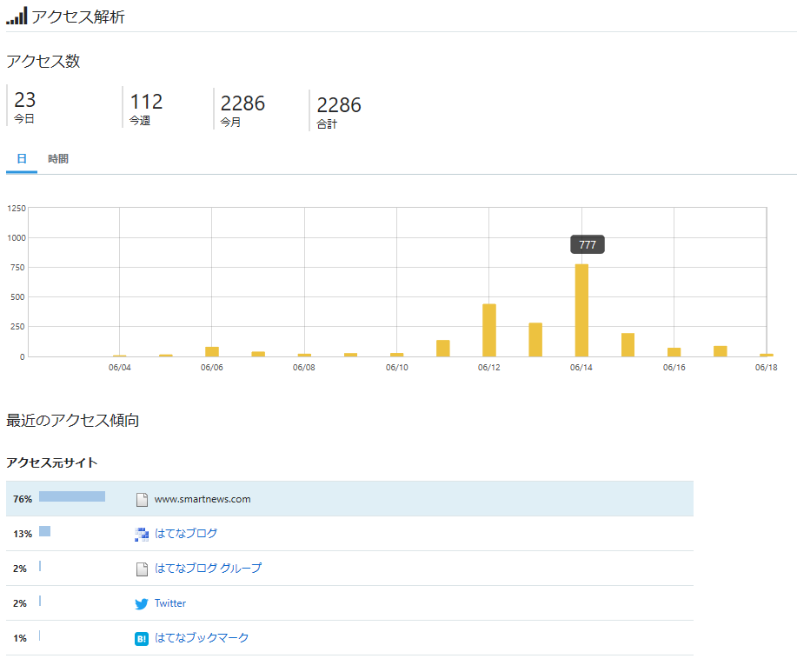Screen dimensions: 797x672
Task: Click the 今月 label
Action: click(230, 122)
